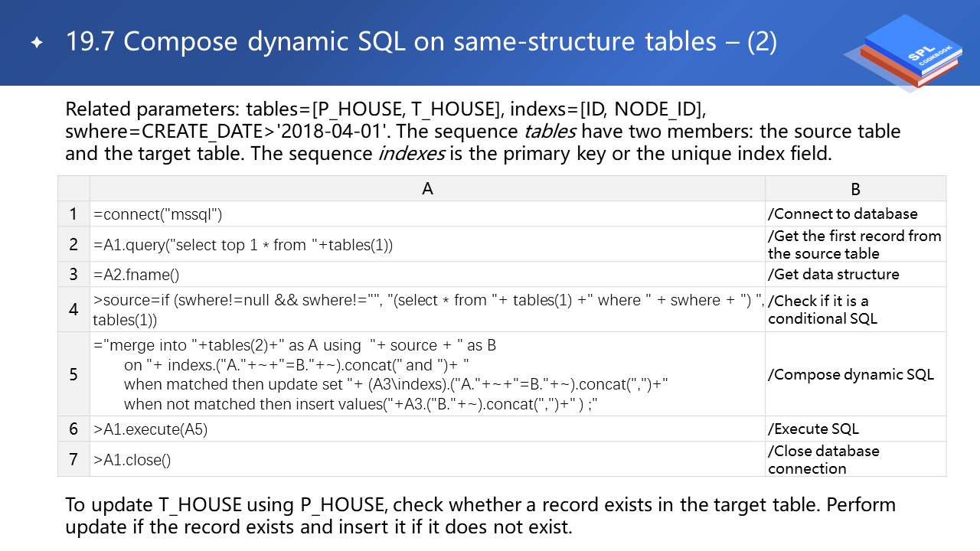Click the four-point star bullet beside the title
980x551 pixels.
click(x=37, y=43)
